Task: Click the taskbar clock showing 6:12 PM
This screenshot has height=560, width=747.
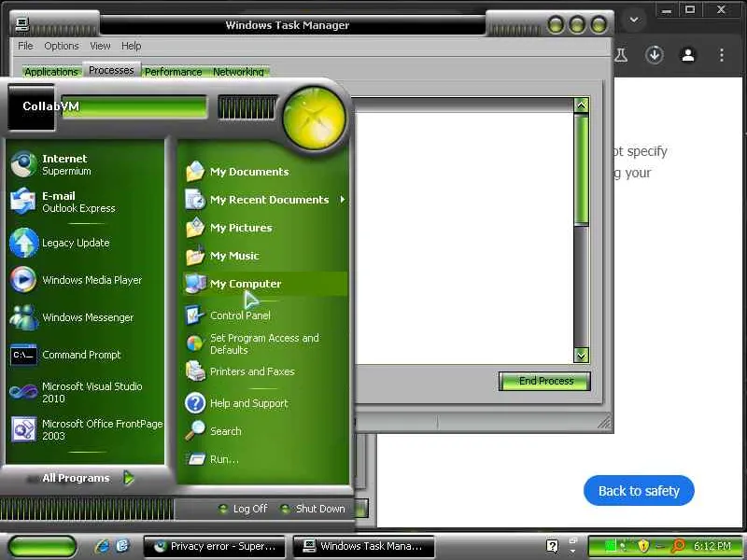Action: [712, 546]
